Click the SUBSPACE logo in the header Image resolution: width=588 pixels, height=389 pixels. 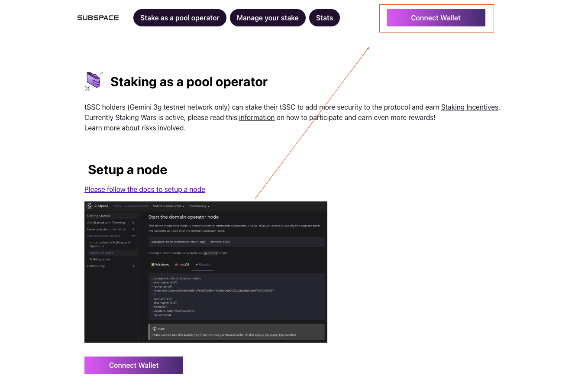(98, 18)
